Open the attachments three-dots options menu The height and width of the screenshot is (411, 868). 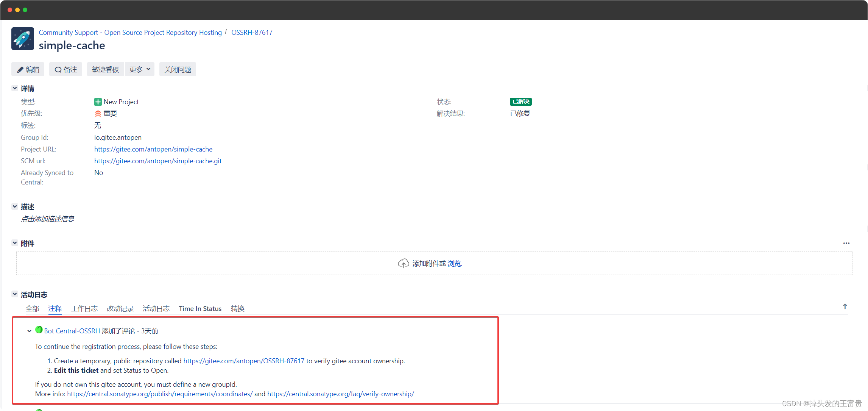(x=846, y=243)
